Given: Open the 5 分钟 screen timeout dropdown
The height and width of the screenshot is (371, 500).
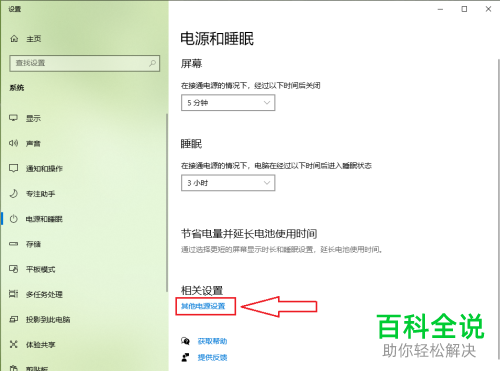Looking at the screenshot, I should pyautogui.click(x=228, y=103).
